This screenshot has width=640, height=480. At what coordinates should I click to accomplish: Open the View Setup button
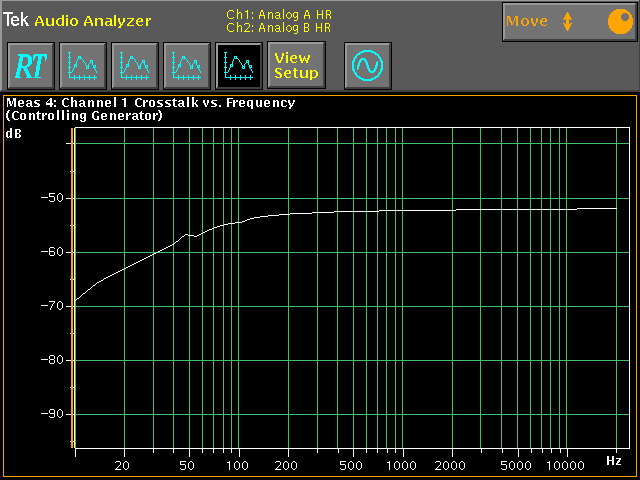point(296,66)
